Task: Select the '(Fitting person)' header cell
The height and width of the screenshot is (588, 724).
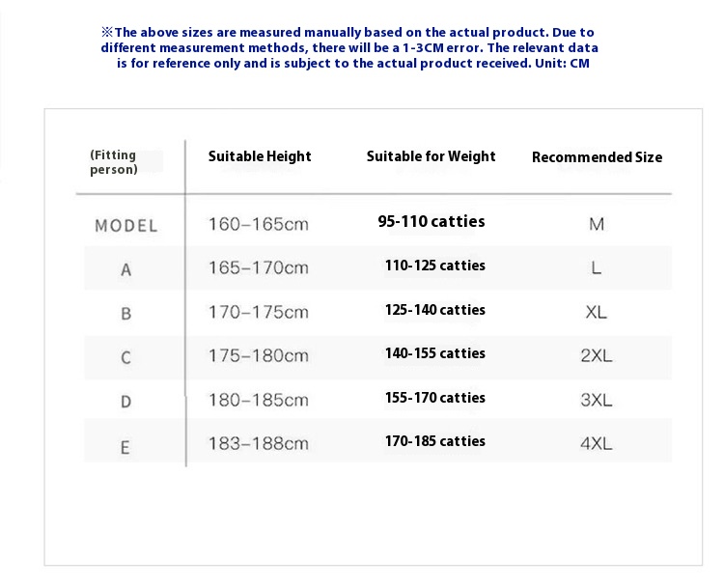Action: click(114, 162)
